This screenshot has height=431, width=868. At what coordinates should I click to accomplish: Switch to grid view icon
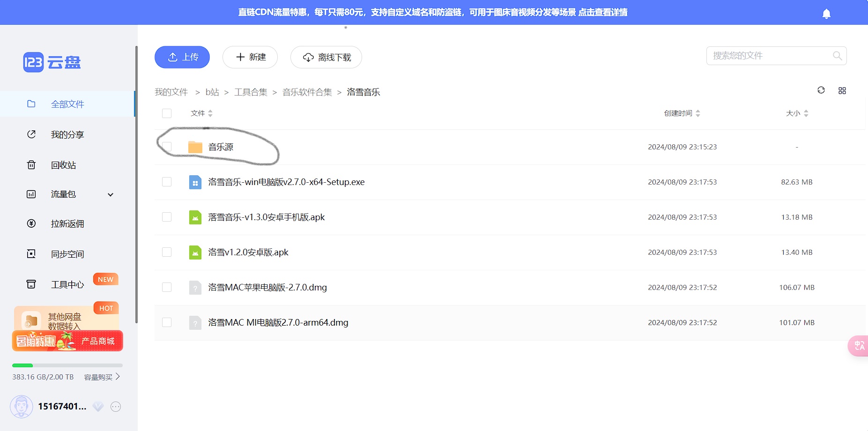(x=842, y=90)
